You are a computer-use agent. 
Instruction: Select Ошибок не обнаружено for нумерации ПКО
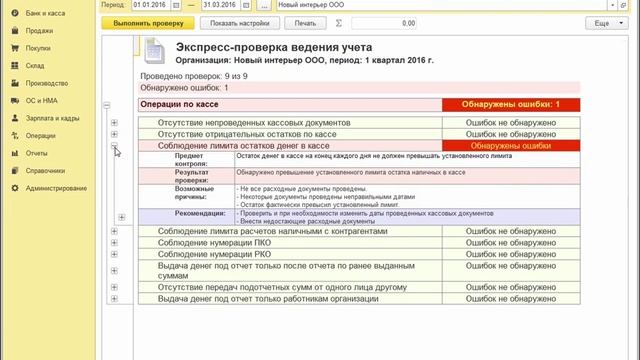[511, 242]
